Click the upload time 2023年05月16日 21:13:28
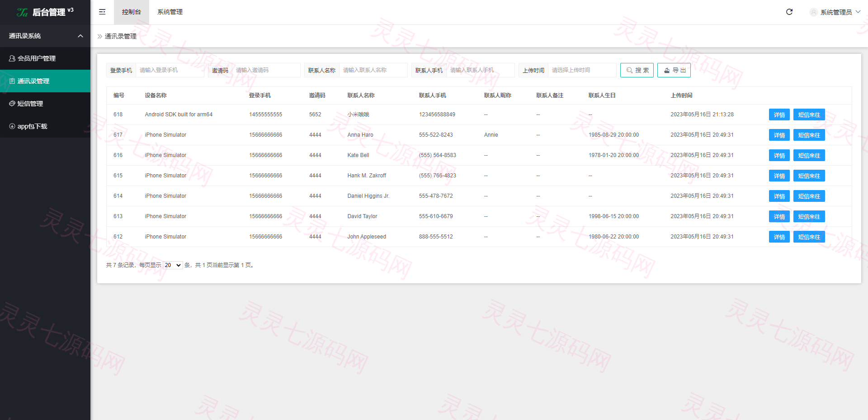The width and height of the screenshot is (868, 420). click(x=702, y=115)
